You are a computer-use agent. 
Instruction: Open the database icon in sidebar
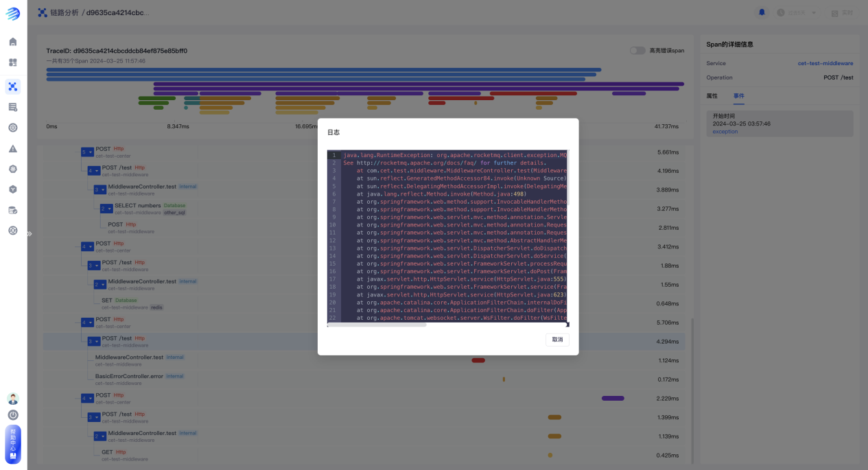click(12, 210)
